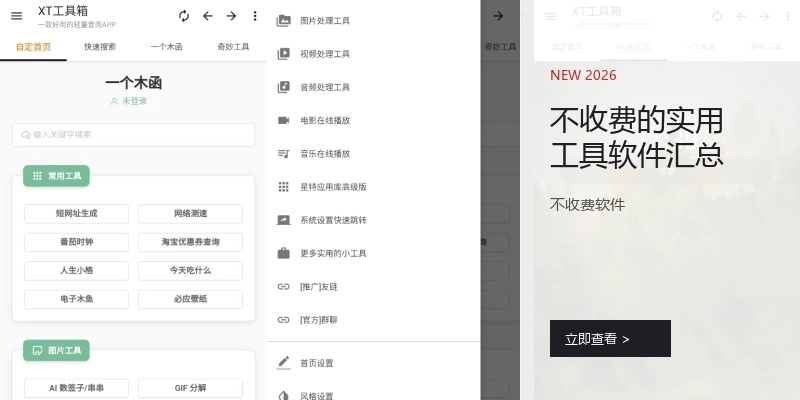Screen dimensions: 800x400
Task: Click the forward arrow in the dimmed middle screen
Action: (498, 16)
